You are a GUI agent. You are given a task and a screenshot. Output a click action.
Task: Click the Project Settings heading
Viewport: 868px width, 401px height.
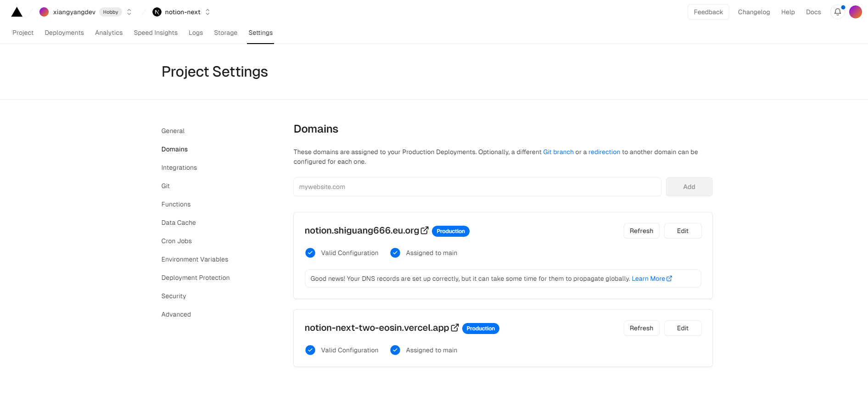coord(215,72)
